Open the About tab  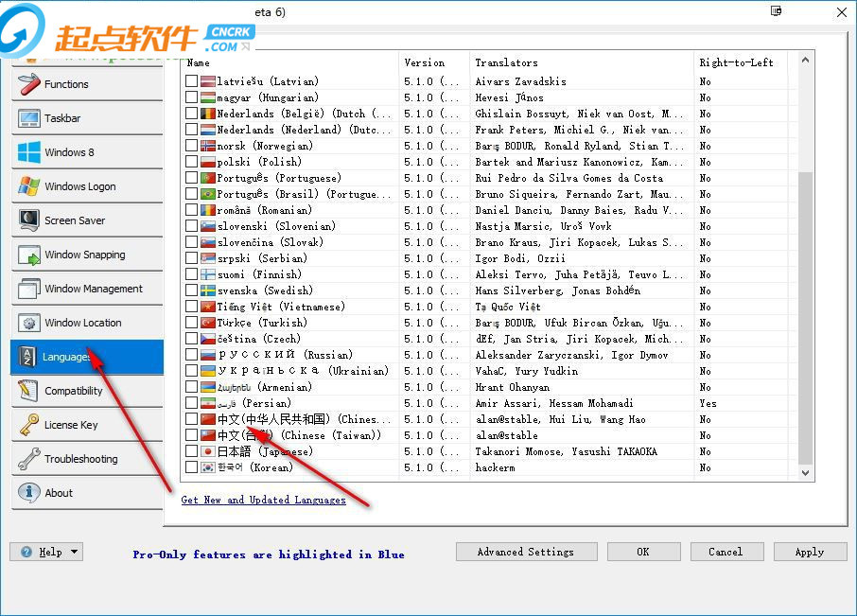click(x=87, y=492)
